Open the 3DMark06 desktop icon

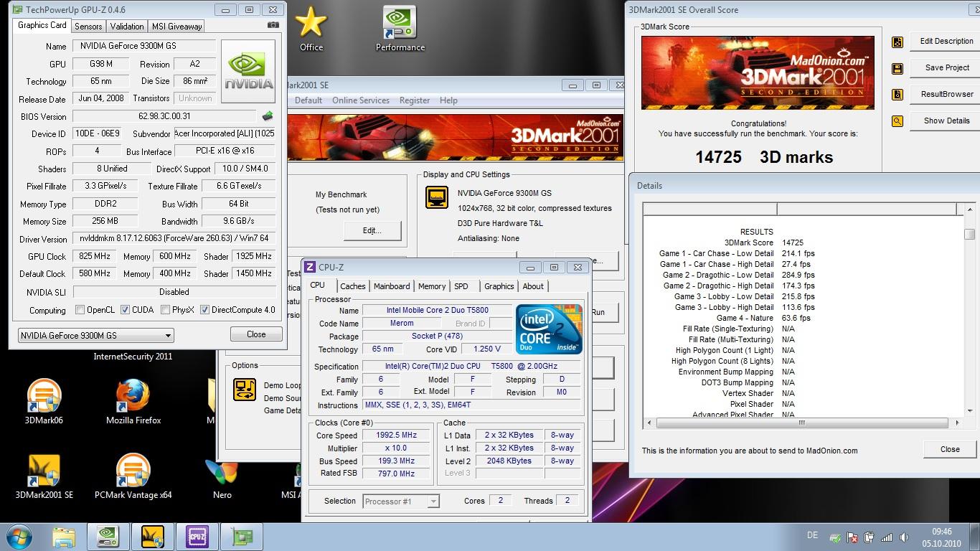point(44,402)
